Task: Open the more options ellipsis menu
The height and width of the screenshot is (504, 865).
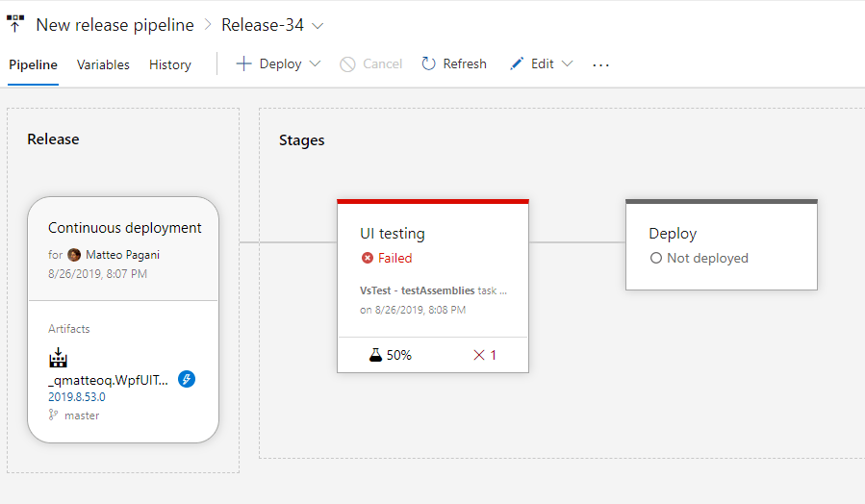Action: pyautogui.click(x=601, y=64)
